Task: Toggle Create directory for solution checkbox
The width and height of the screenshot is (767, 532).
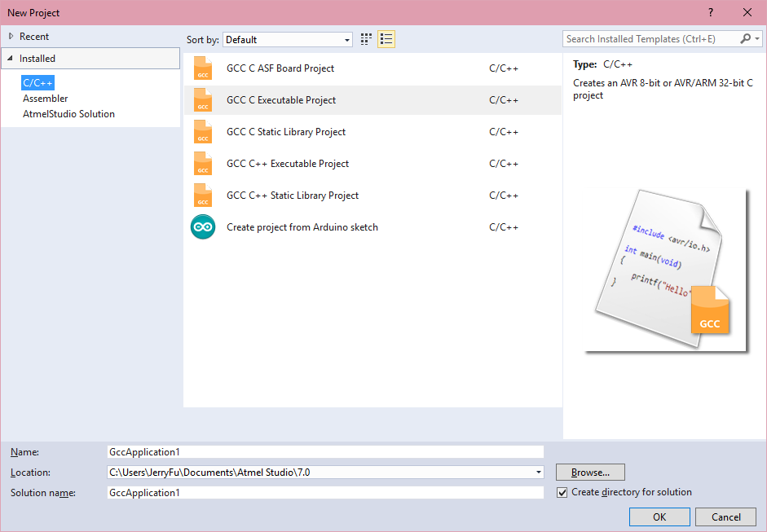Action: tap(562, 492)
